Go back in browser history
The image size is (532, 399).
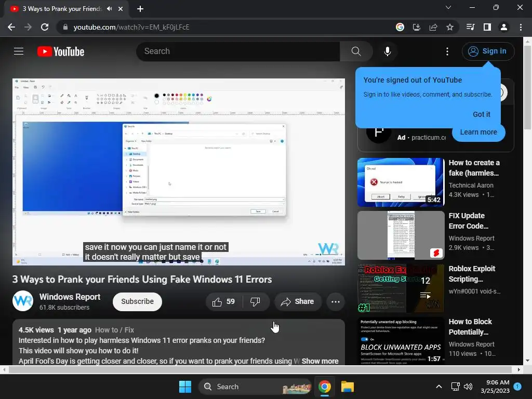[x=11, y=27]
